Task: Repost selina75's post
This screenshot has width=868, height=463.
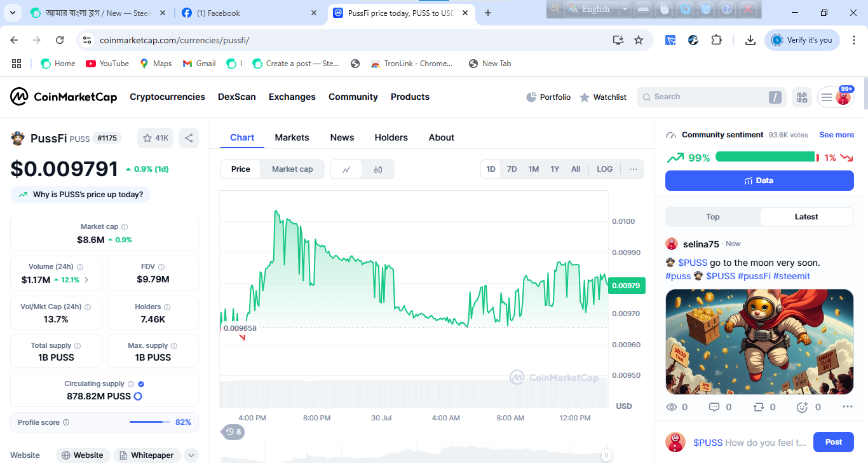Action: [x=758, y=407]
